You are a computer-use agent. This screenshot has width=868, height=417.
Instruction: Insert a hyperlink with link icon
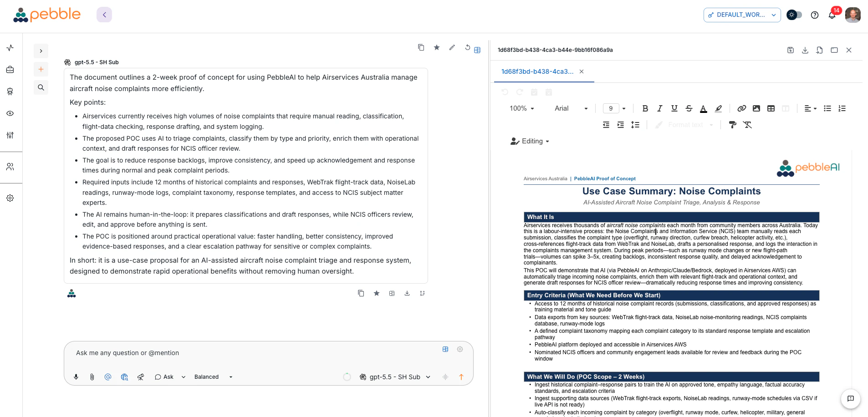742,108
